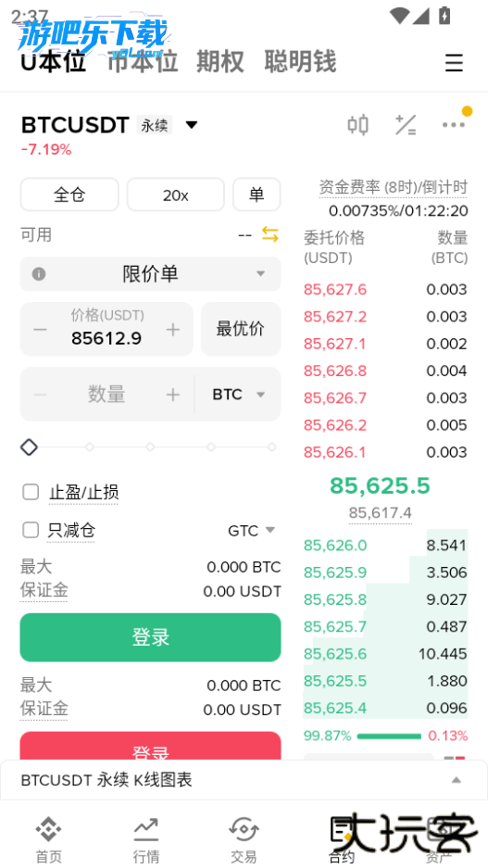Open the hamburger menu at top right
This screenshot has width=488, height=868.
[454, 63]
